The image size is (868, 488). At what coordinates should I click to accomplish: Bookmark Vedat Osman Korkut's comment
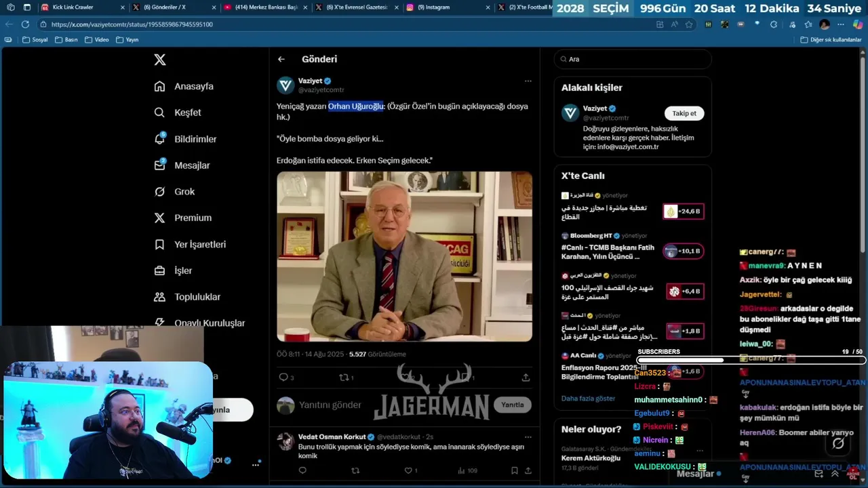point(515,470)
